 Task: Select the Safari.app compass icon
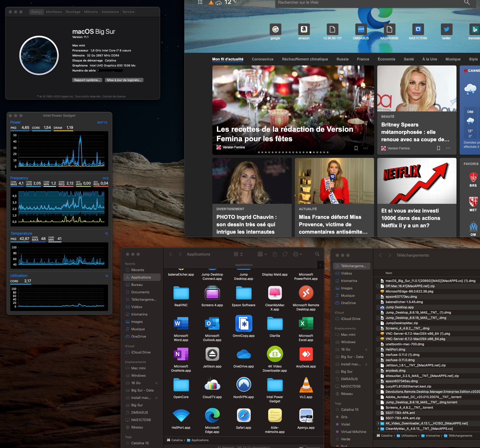tap(244, 416)
